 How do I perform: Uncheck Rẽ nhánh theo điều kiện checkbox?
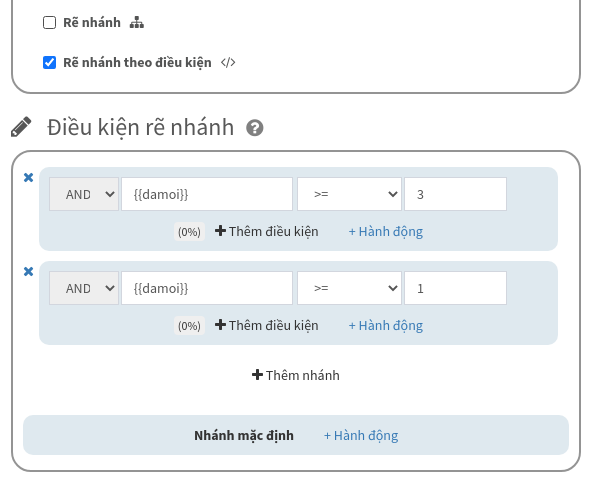49,62
